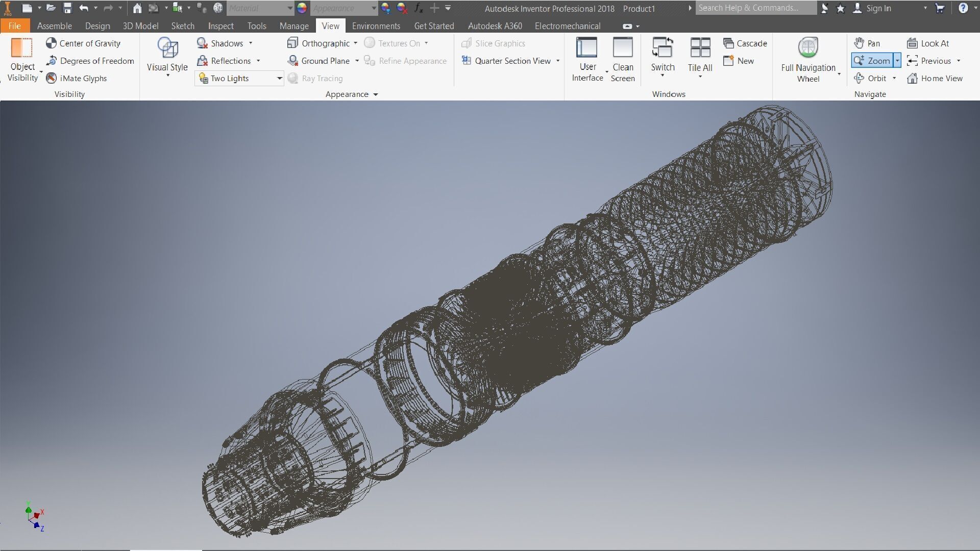Expand the Ground Plane dropdown arrow

(357, 61)
